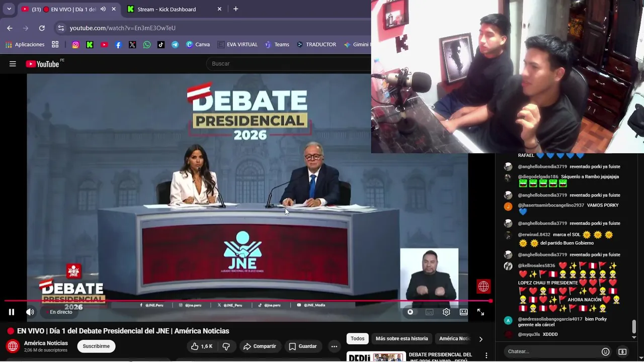
Task: Save the video with Guardar
Action: [303, 346]
